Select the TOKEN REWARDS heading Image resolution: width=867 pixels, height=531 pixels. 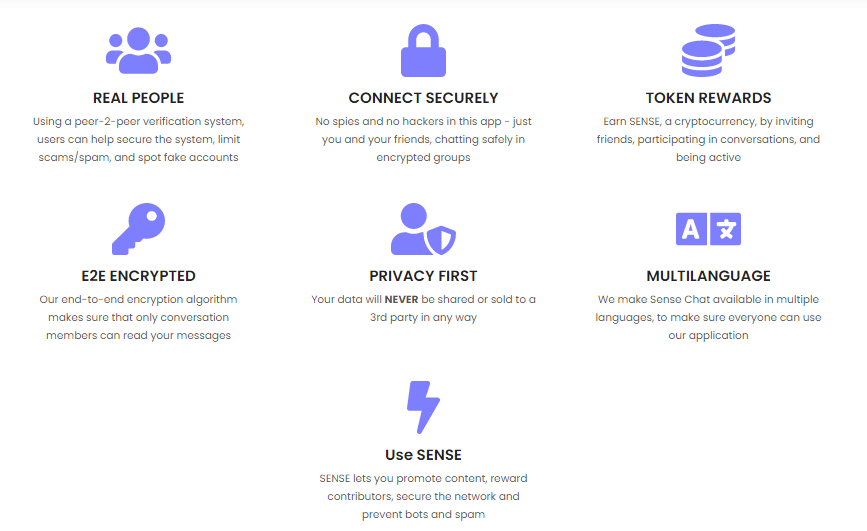point(708,98)
